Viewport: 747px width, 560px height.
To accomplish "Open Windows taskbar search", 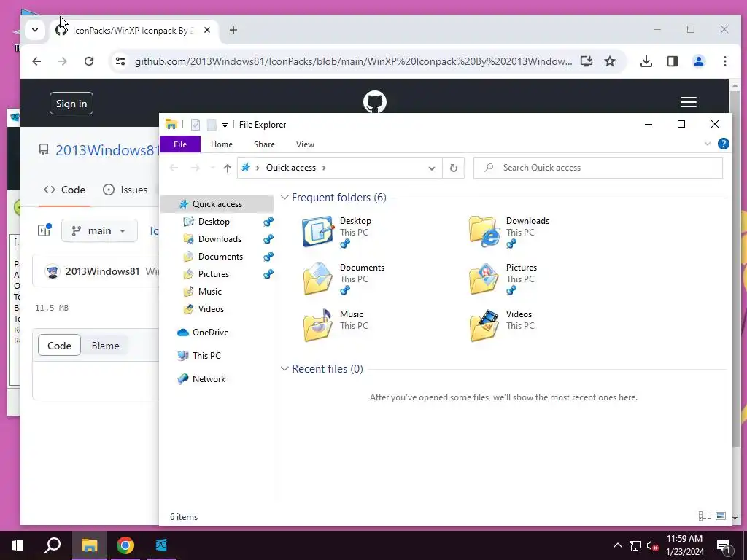I will 53,545.
